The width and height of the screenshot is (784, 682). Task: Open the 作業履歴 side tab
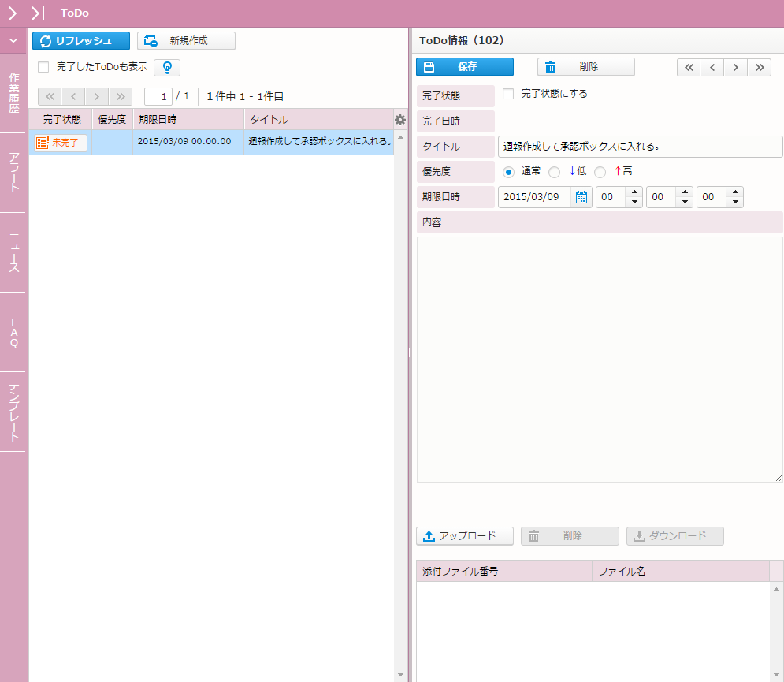(x=13, y=93)
